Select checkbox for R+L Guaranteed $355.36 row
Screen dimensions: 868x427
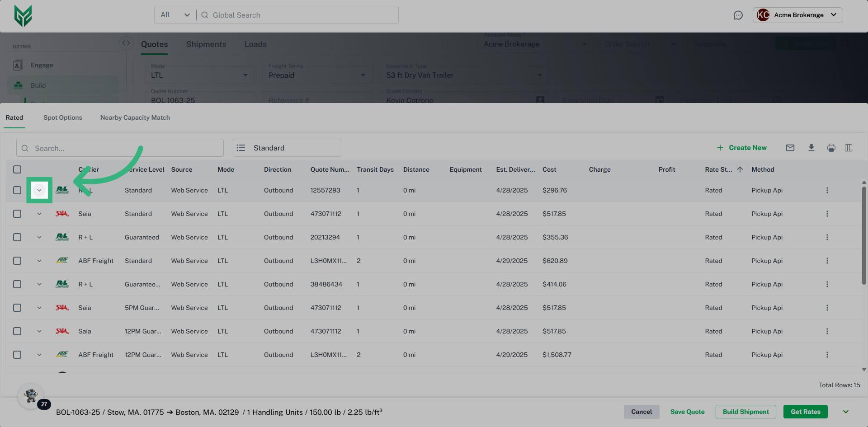[x=17, y=237]
